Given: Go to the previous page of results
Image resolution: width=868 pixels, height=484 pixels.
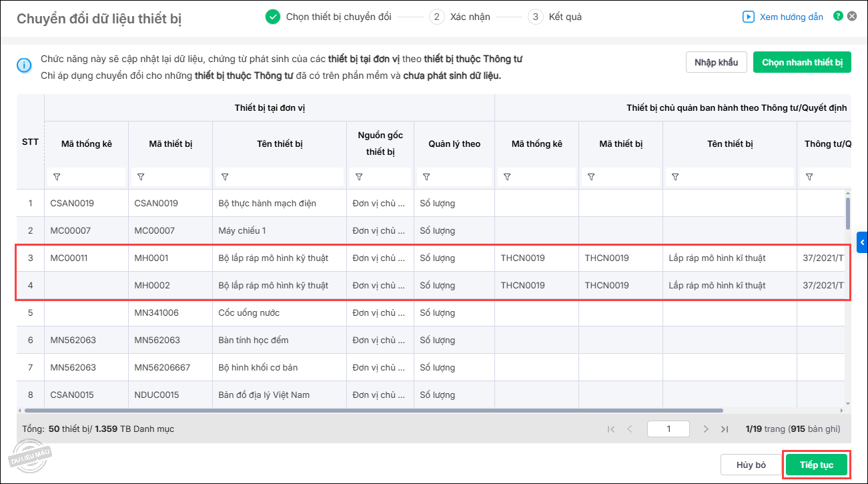Looking at the screenshot, I should pyautogui.click(x=629, y=429).
